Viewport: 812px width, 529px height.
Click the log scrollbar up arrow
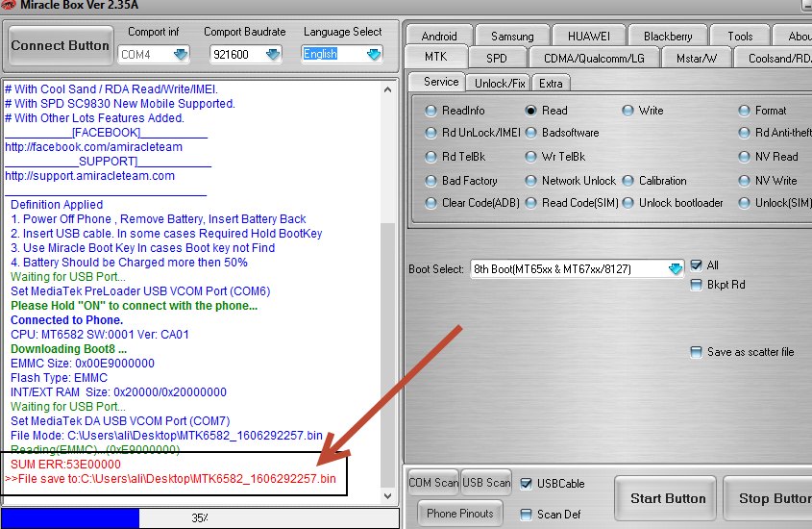(388, 89)
